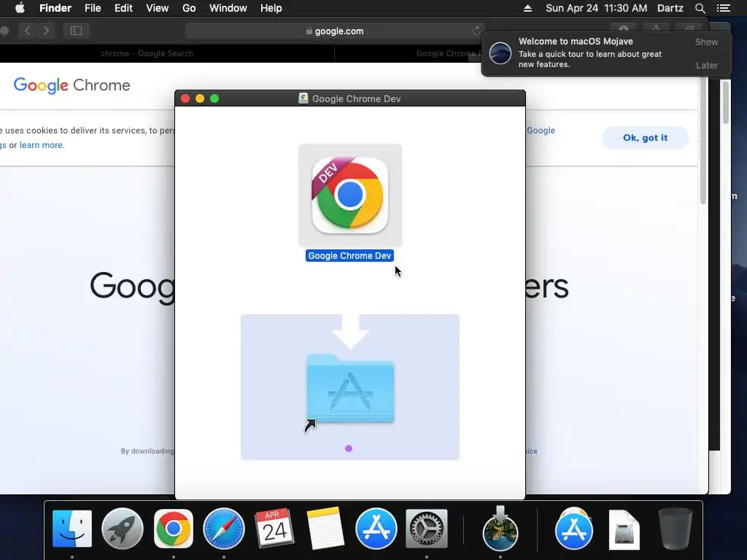
Task: Click the disk image document in Dock
Action: [x=624, y=529]
